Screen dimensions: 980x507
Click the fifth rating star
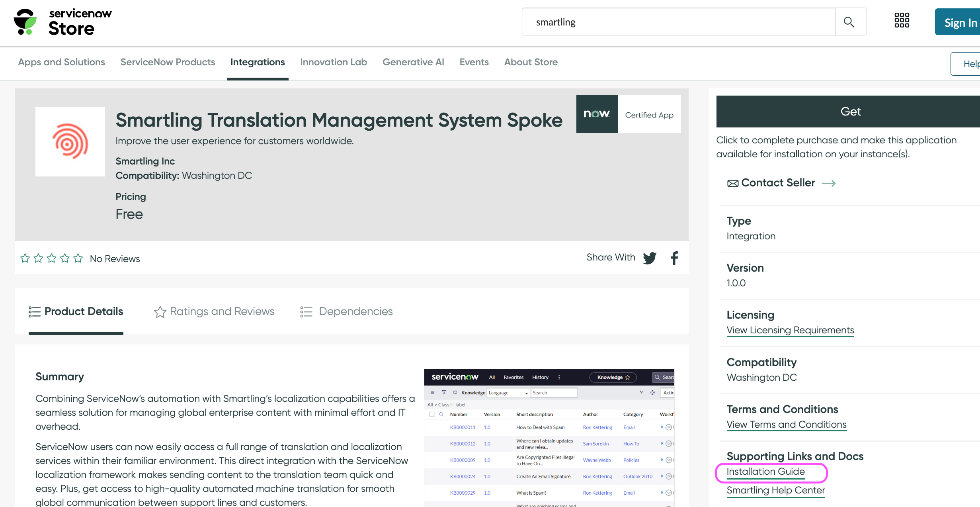click(78, 258)
